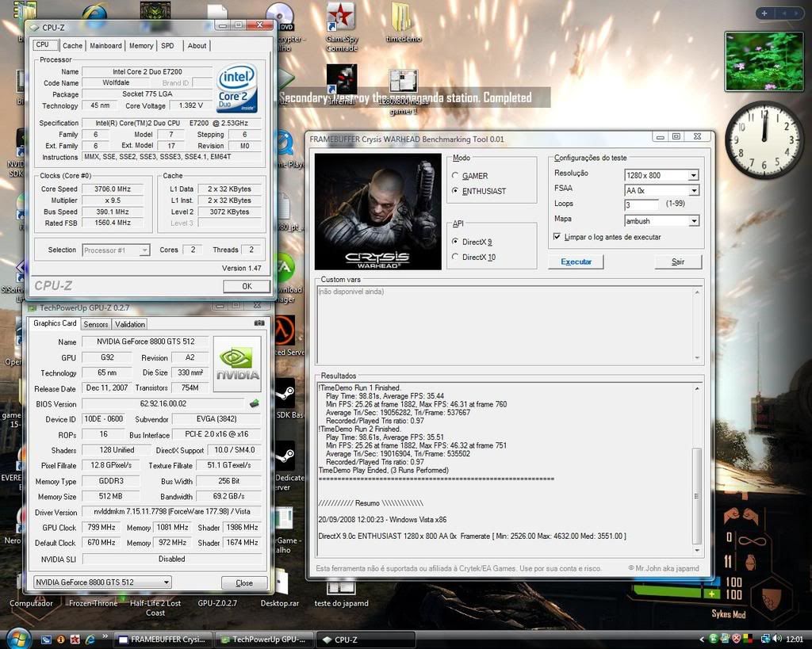
Task: Open the Sensors tab in GPU-Z
Action: (x=96, y=324)
